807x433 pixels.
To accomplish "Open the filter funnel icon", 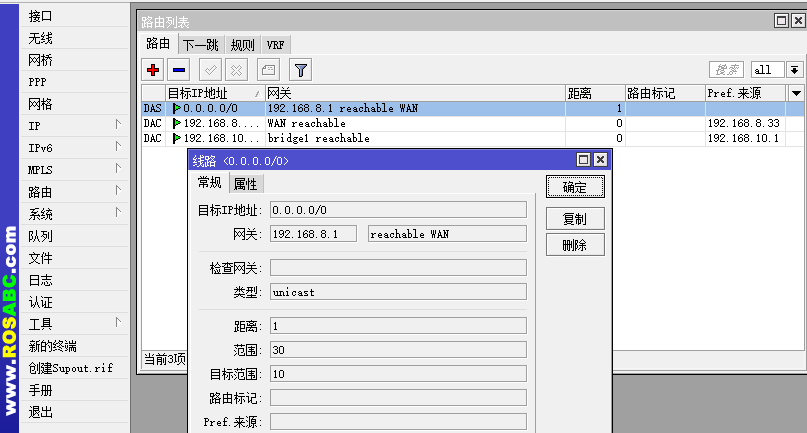I will click(301, 70).
